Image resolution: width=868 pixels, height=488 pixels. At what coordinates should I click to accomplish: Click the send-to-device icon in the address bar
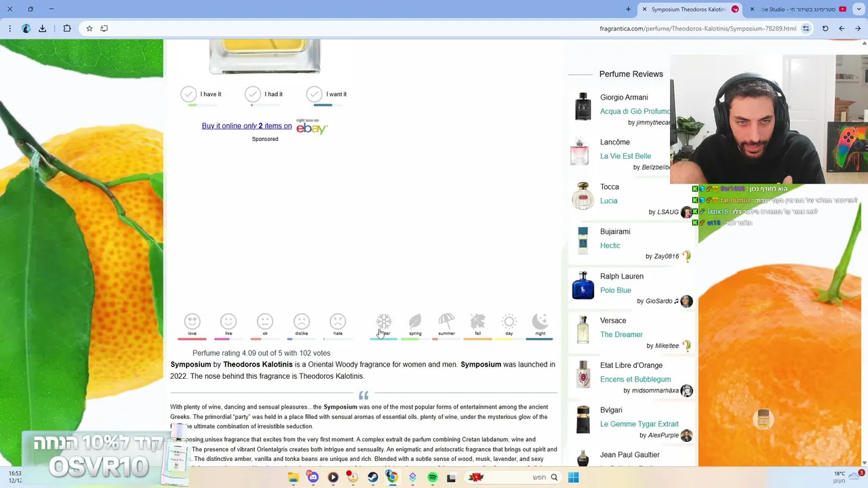(104, 28)
